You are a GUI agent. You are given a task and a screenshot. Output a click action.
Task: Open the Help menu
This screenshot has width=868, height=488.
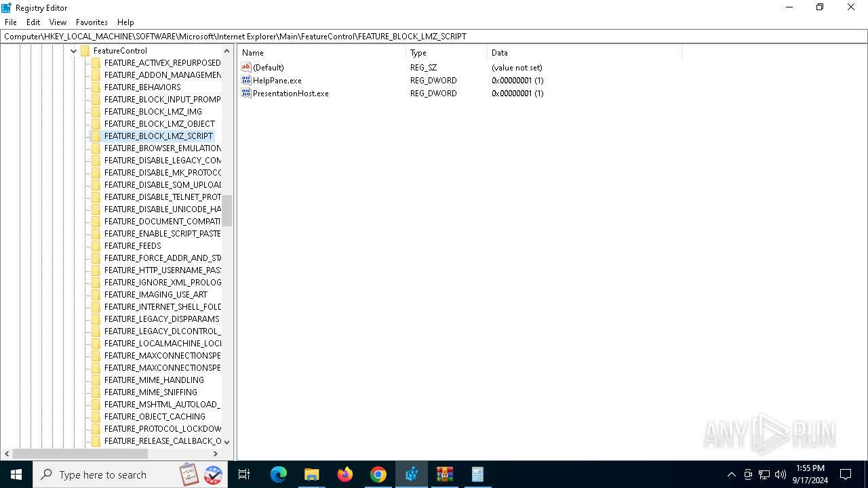pos(125,22)
